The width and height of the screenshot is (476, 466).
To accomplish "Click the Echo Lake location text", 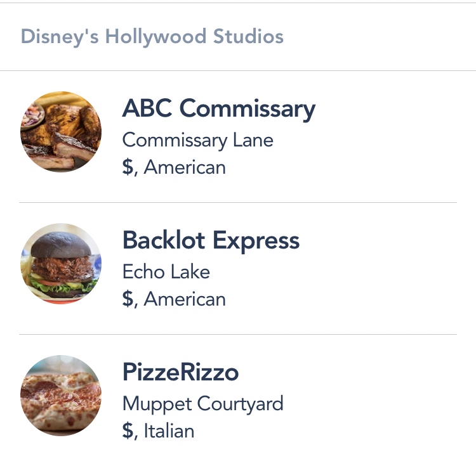I will 166,272.
